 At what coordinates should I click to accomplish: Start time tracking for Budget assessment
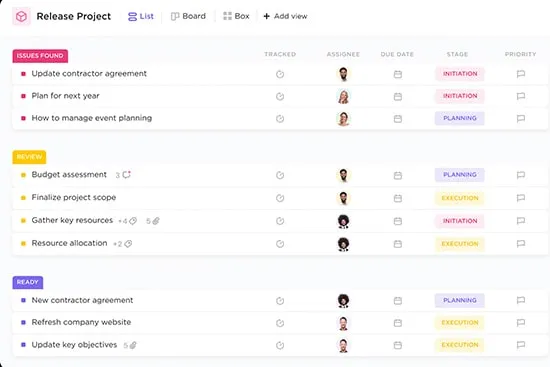(x=280, y=175)
